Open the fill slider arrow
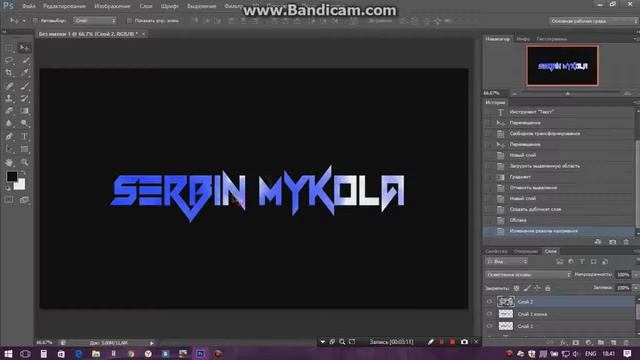 point(636,288)
